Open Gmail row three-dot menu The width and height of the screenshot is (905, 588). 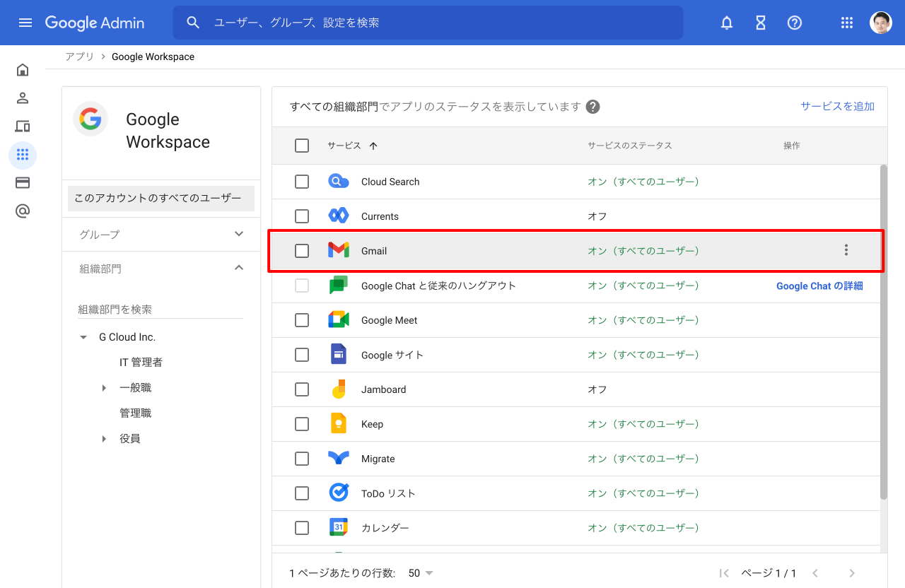coord(846,250)
